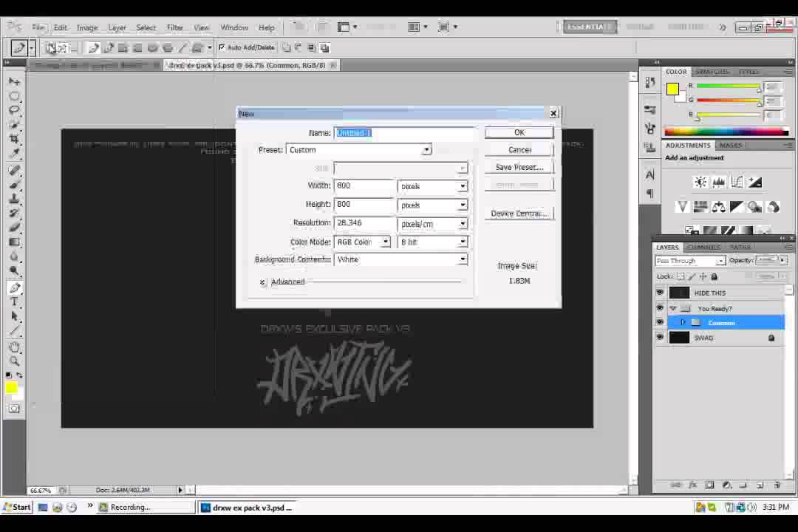Click the G slider in Color panel
The image size is (798, 532).
click(x=728, y=100)
